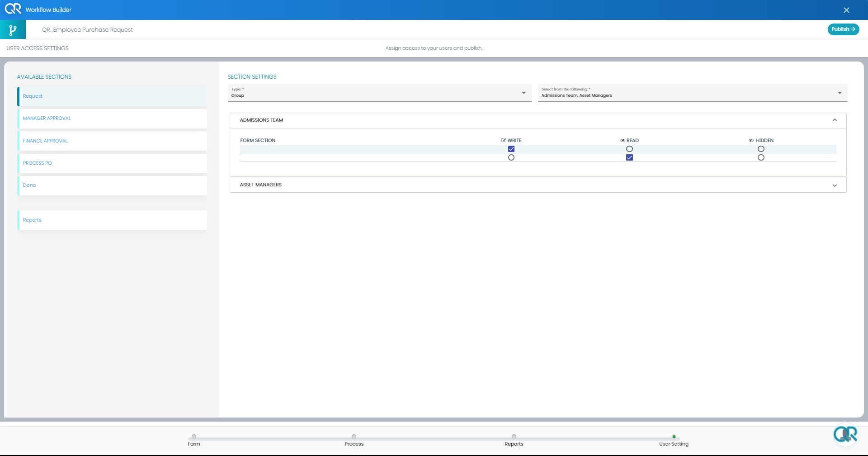868x456 pixels.
Task: Uncheck the second row READ checkbox
Action: [x=629, y=157]
